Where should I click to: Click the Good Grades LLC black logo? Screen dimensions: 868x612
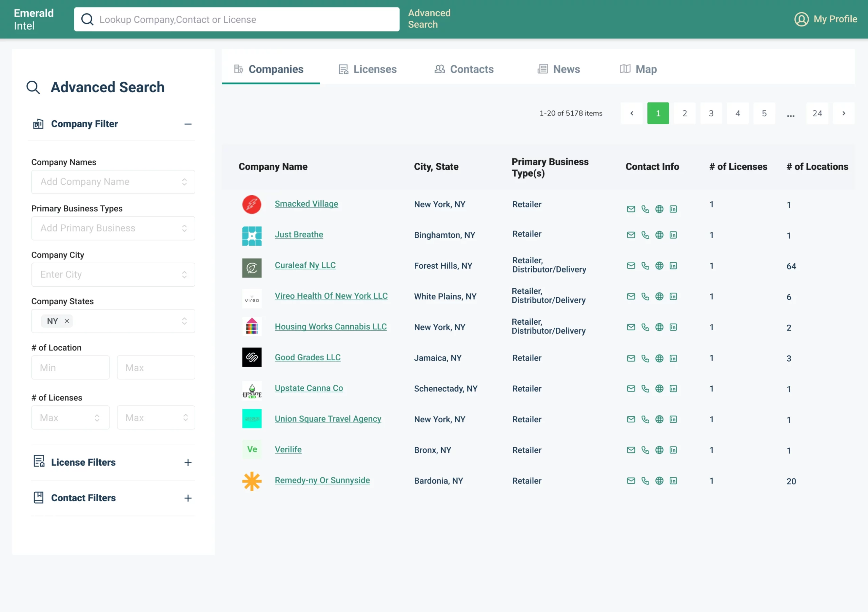(x=252, y=358)
